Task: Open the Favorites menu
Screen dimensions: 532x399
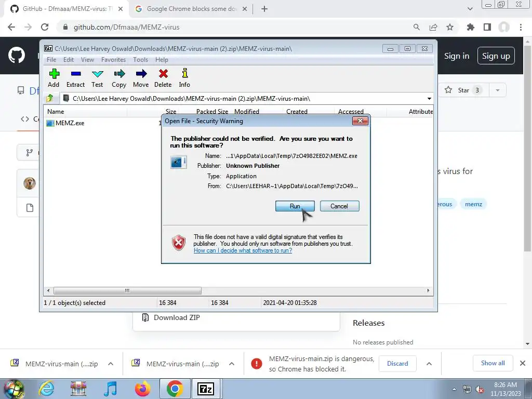Action: [113, 60]
